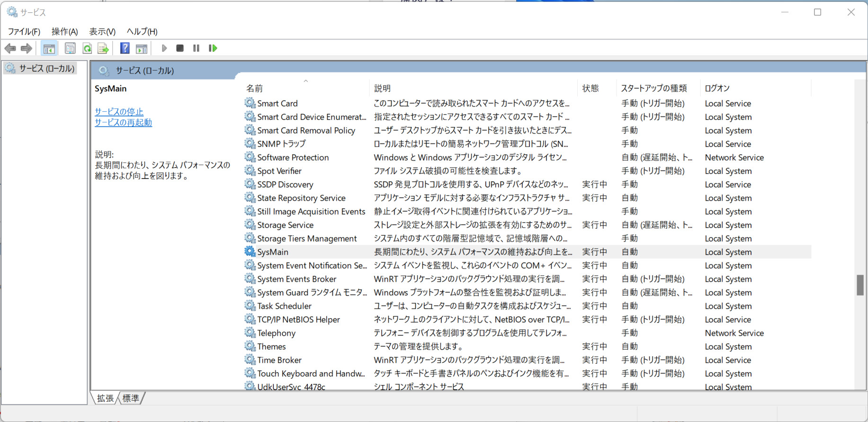This screenshot has height=422, width=868.
Task: Stop the service with stop icon
Action: (x=180, y=48)
